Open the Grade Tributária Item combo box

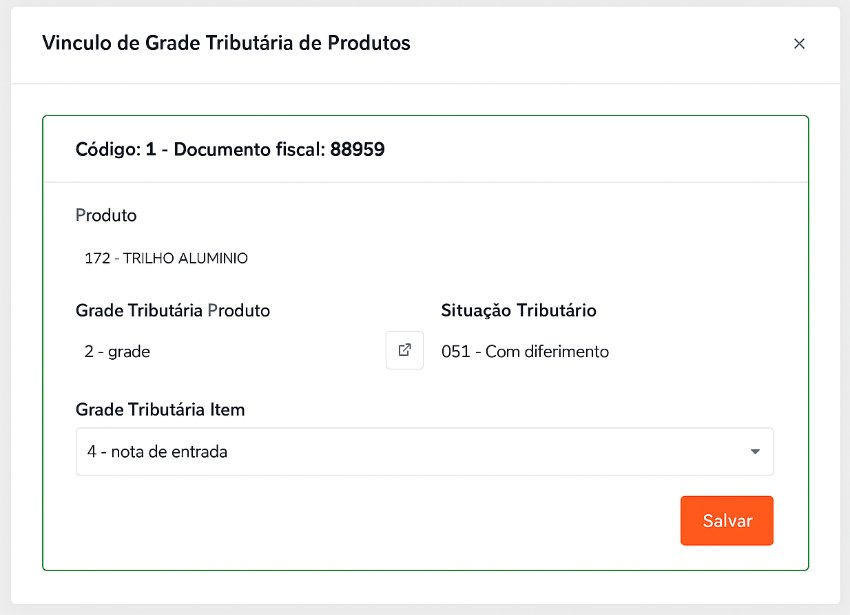[424, 452]
